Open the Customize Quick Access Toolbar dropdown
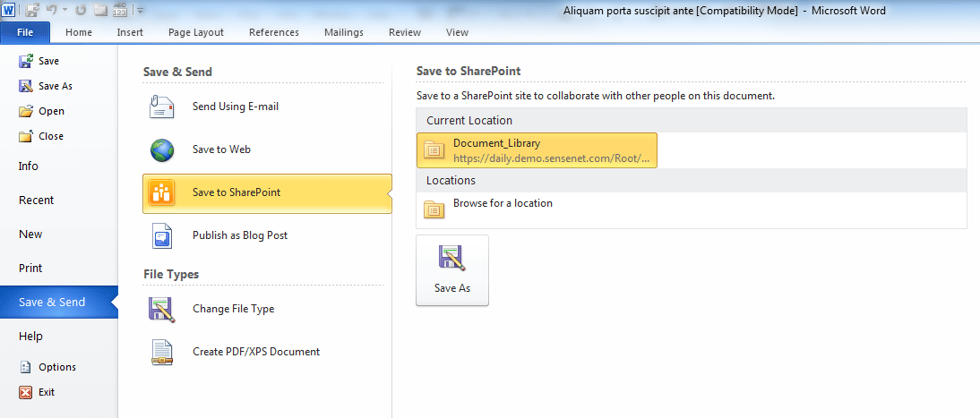Viewport: 980px width, 418px height. [x=140, y=11]
